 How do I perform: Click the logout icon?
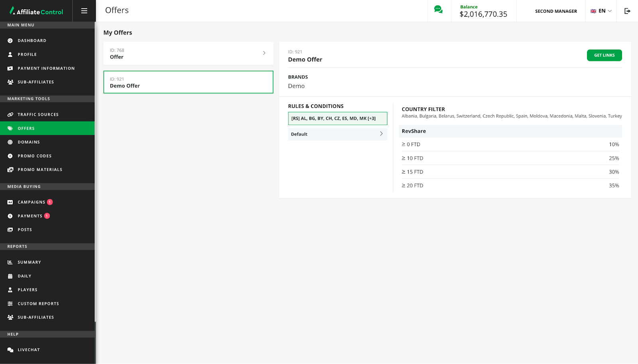pos(627,11)
